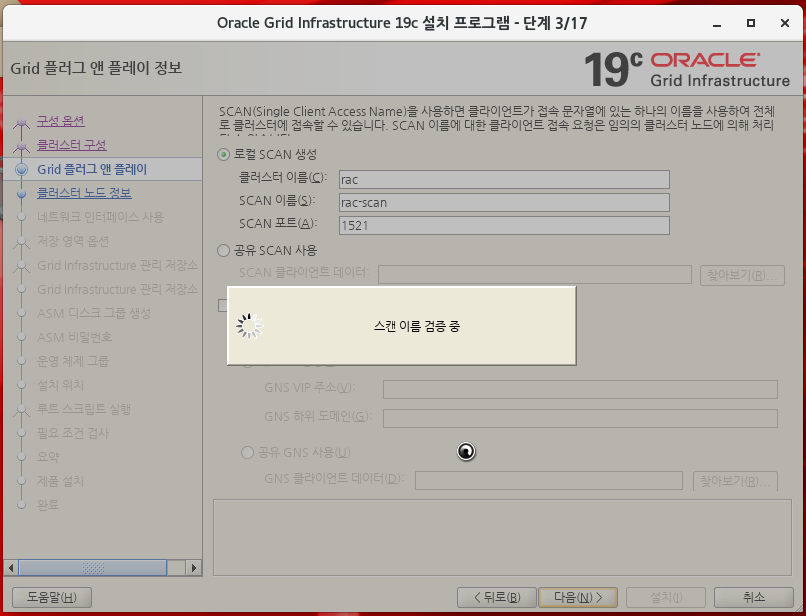This screenshot has height=616, width=806.
Task: Cancel the installer with 취소 button
Action: click(754, 597)
